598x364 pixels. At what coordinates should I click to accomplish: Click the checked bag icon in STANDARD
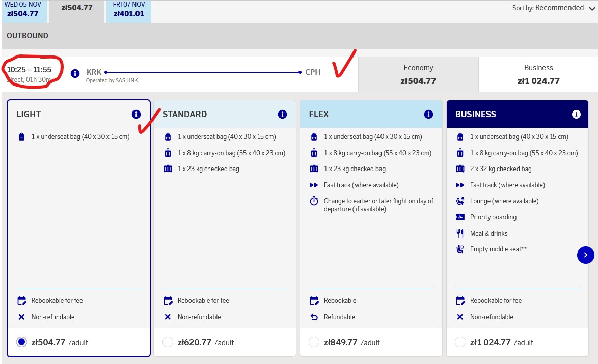click(x=168, y=169)
